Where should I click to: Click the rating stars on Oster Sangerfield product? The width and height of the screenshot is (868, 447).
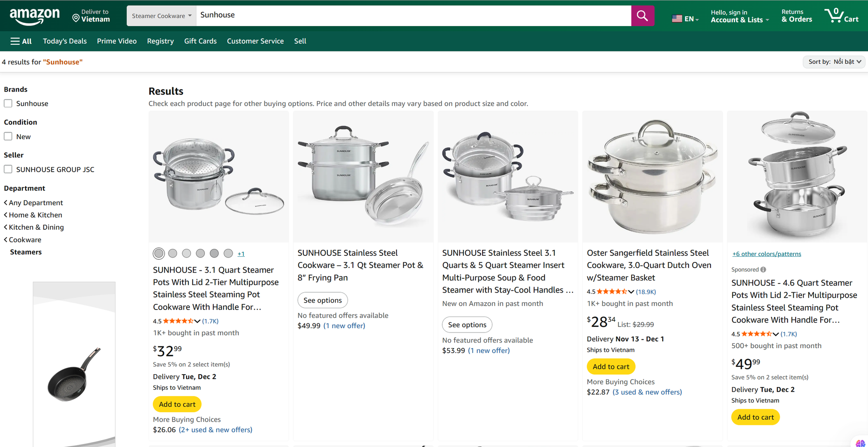(612, 292)
